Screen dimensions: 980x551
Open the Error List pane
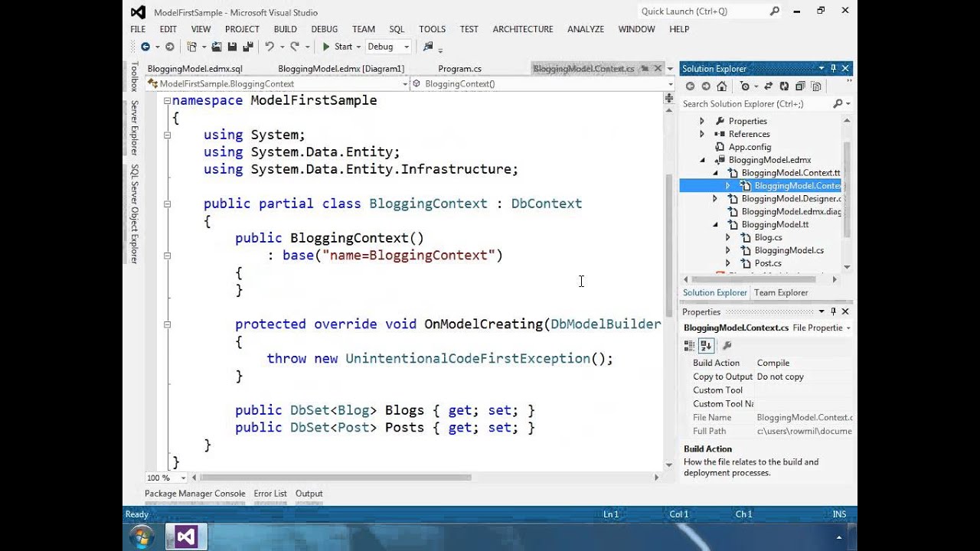tap(270, 494)
